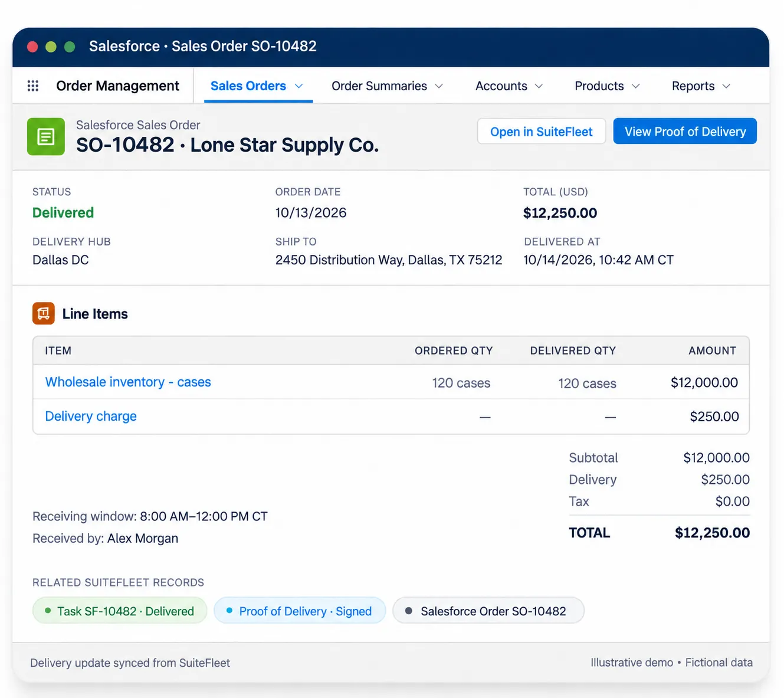The width and height of the screenshot is (784, 698).
Task: Click View Proof of Delivery button
Action: pyautogui.click(x=685, y=132)
